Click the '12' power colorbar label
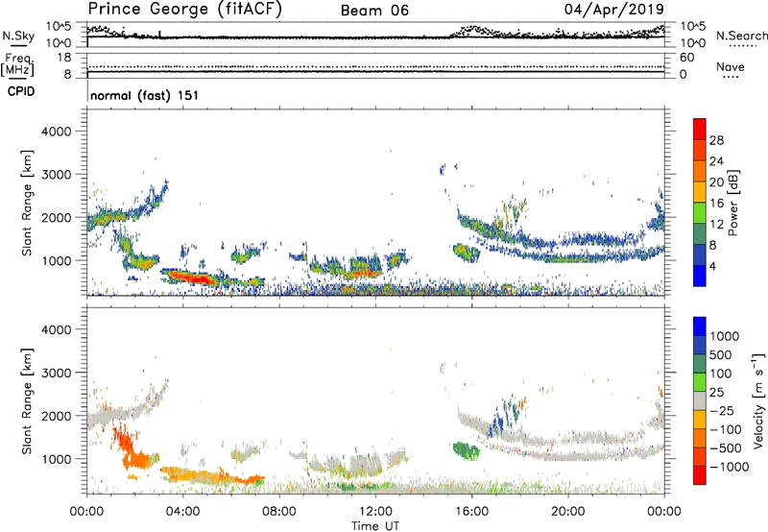 tap(716, 225)
